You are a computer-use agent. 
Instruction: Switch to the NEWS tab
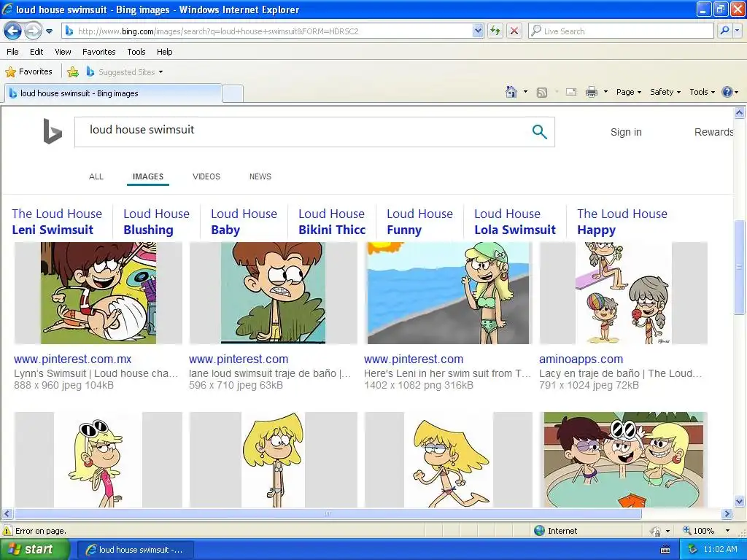click(x=260, y=176)
